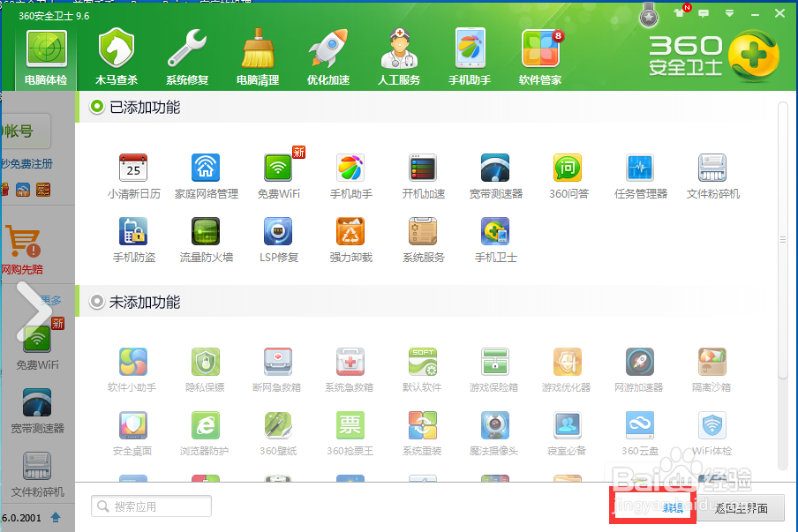Add 游戏优化器 tool

coord(567,370)
